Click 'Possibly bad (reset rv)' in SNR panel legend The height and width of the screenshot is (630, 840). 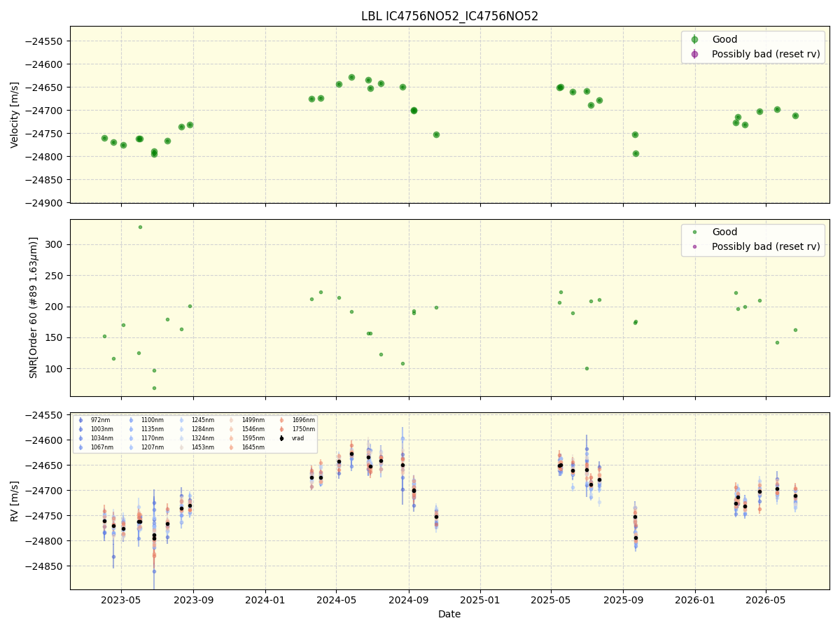coord(766,246)
